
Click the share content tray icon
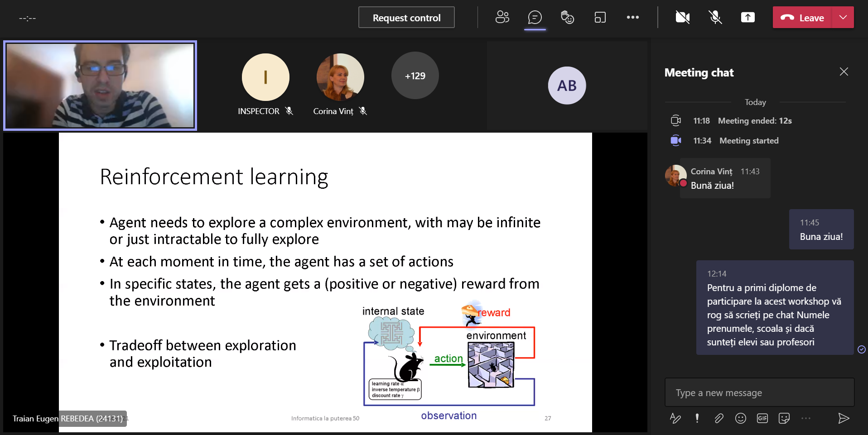[x=747, y=18]
